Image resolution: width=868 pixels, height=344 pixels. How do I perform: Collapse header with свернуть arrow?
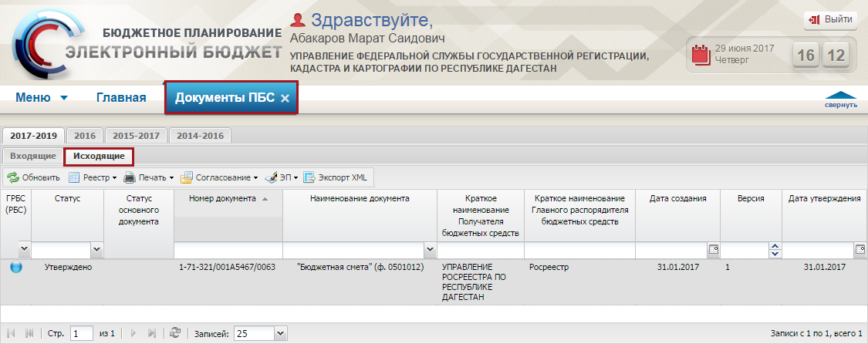point(841,99)
